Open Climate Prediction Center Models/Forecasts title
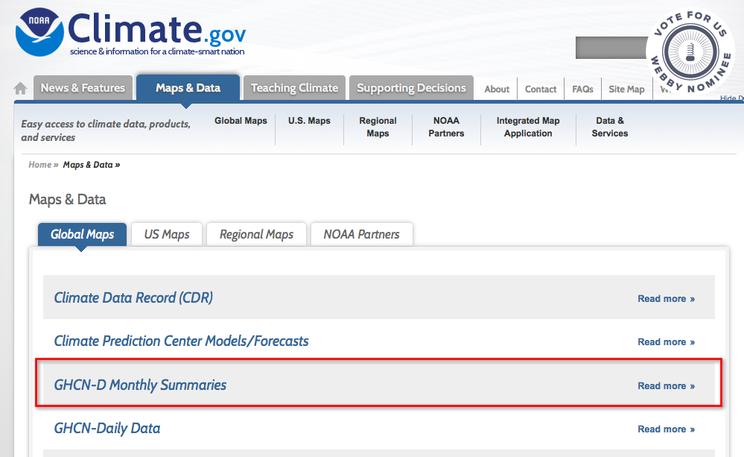The width and height of the screenshot is (744, 457). coord(181,341)
